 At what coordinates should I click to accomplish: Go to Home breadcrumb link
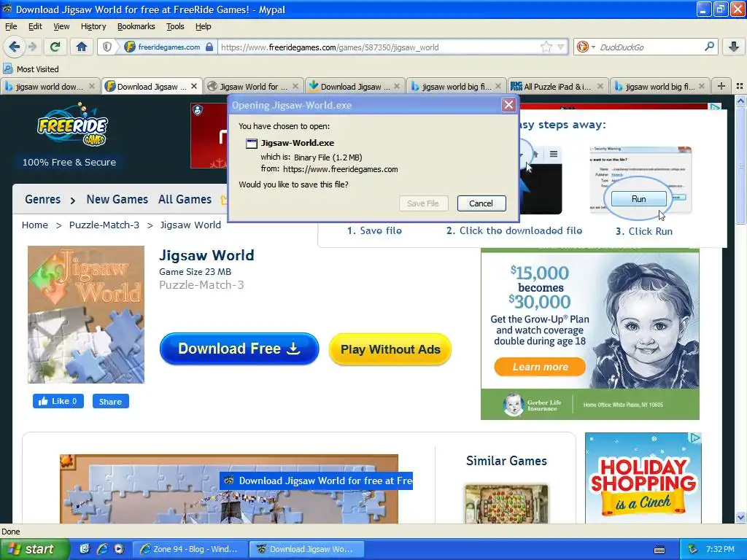tap(35, 225)
